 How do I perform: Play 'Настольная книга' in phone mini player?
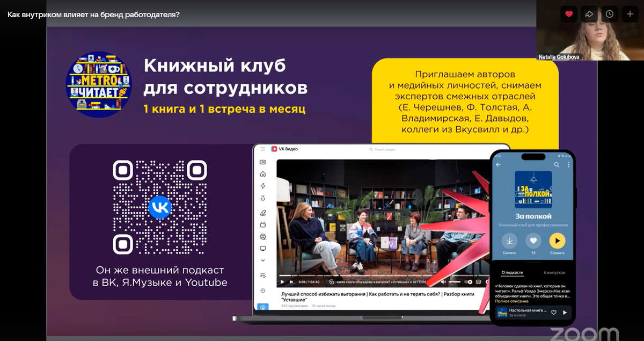pyautogui.click(x=565, y=313)
